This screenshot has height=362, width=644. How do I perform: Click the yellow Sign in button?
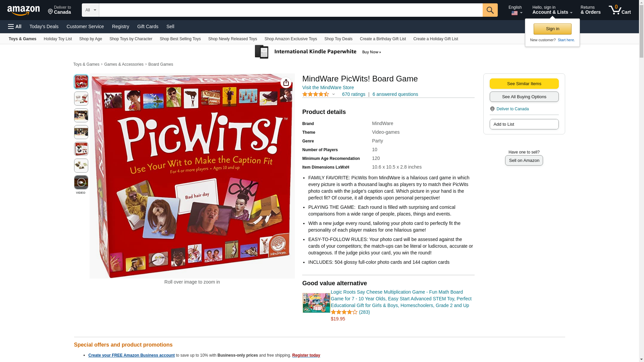pos(552,29)
